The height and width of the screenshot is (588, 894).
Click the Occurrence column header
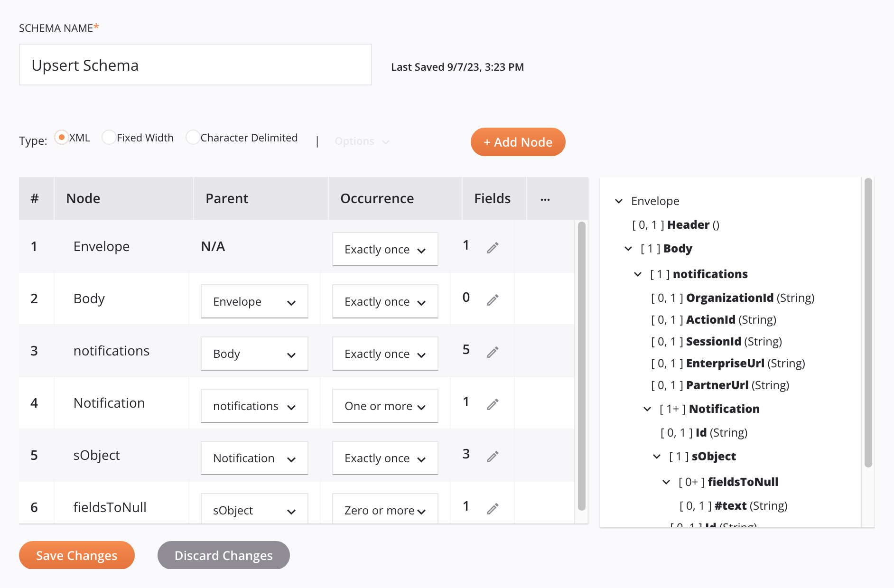click(x=377, y=198)
